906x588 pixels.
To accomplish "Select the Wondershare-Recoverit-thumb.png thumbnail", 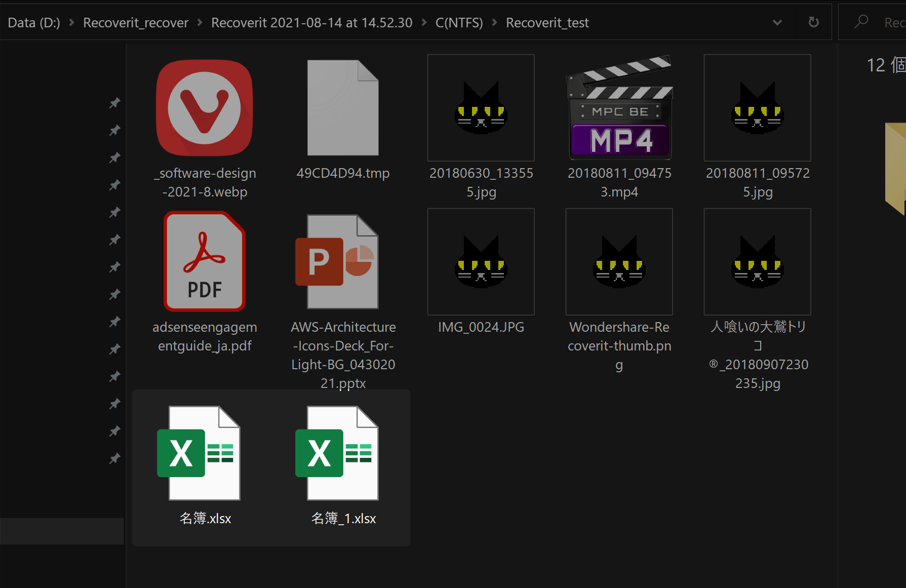I will (x=619, y=262).
